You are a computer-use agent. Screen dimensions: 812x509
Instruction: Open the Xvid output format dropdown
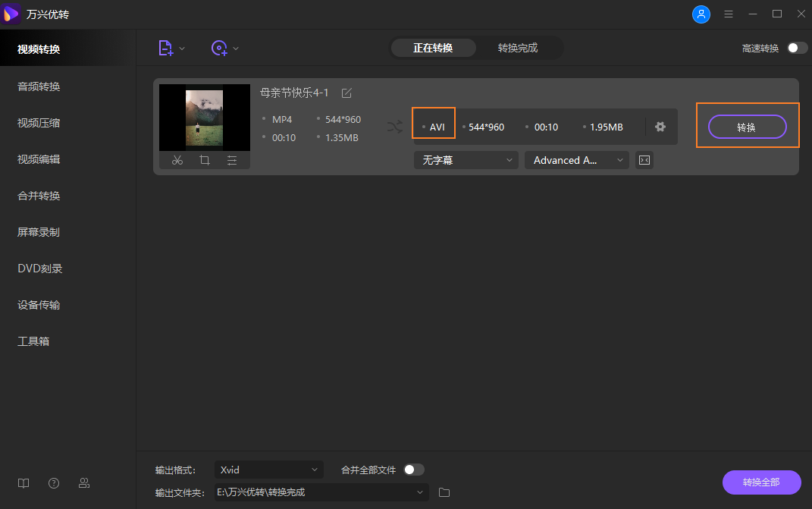(x=268, y=470)
